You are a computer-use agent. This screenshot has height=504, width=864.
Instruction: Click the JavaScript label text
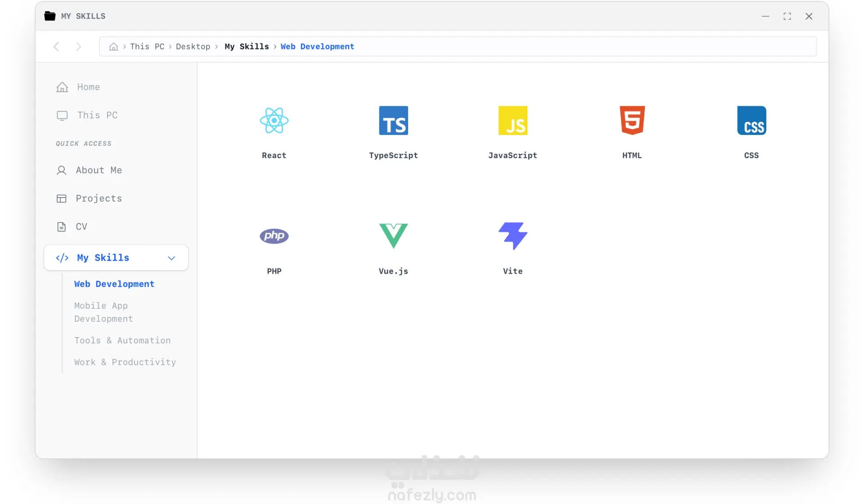click(x=513, y=155)
